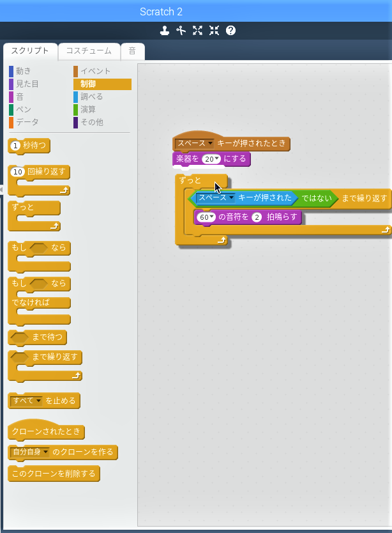Open the instrument 20 dropdown in 楽器を block
392x533 pixels.
(x=211, y=159)
